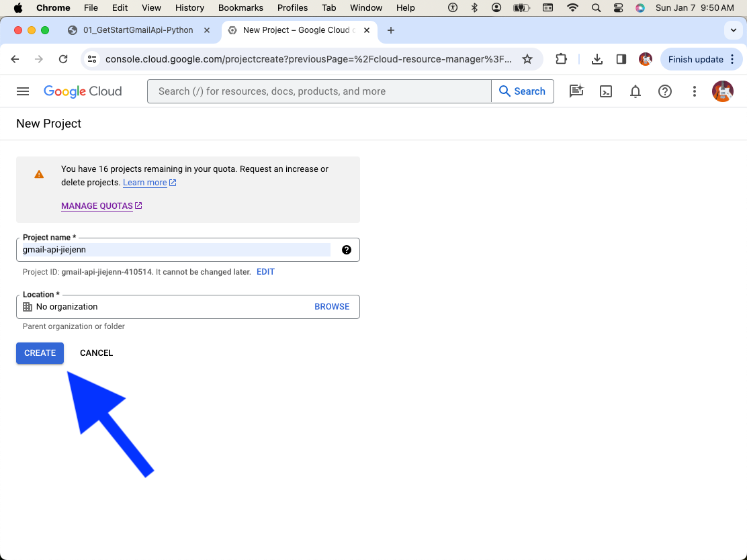Open the Apple menu

(x=17, y=7)
